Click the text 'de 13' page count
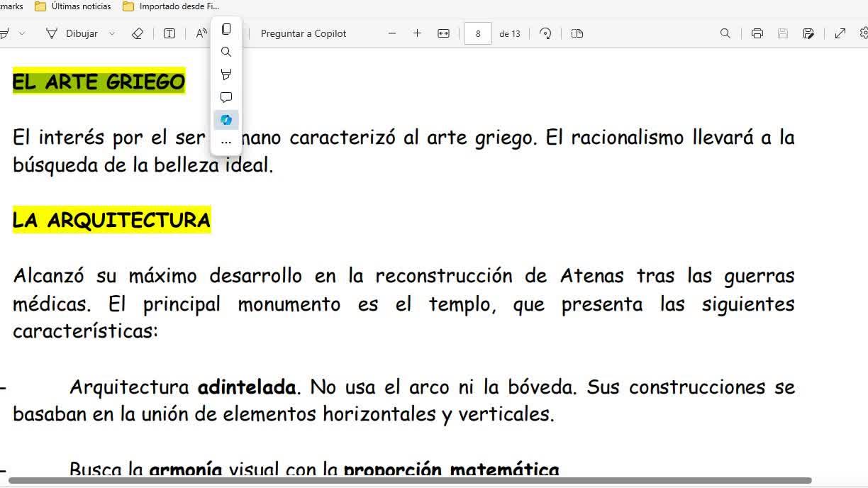 pos(510,33)
